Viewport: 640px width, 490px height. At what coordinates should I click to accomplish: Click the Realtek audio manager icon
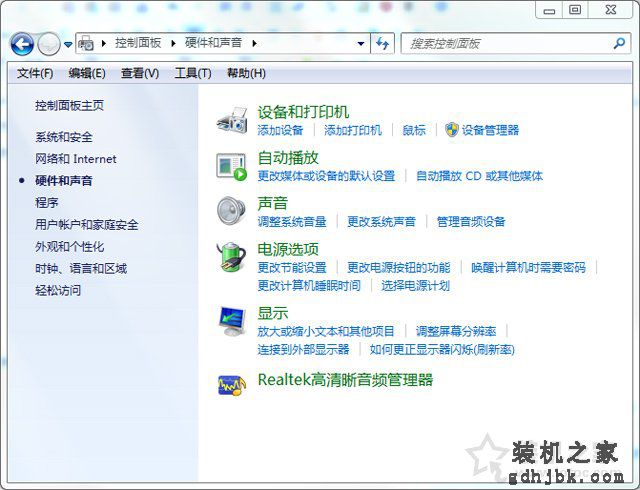[x=232, y=384]
